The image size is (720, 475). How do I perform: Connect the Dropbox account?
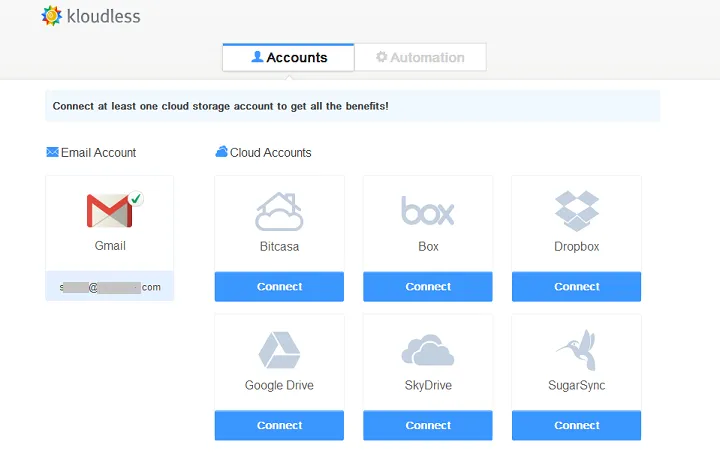[x=577, y=287]
